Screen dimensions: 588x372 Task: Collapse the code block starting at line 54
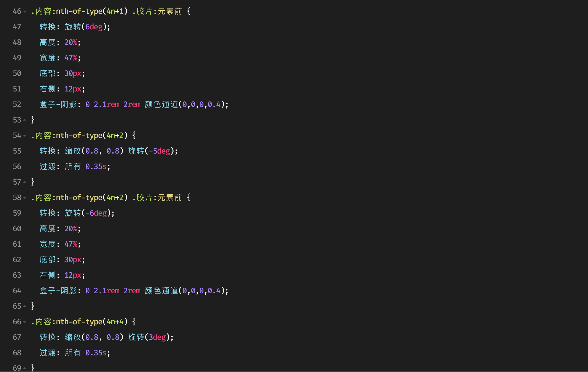(25, 136)
